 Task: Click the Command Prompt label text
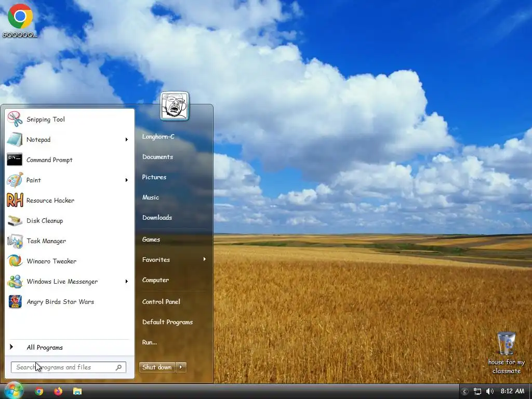[49, 160]
